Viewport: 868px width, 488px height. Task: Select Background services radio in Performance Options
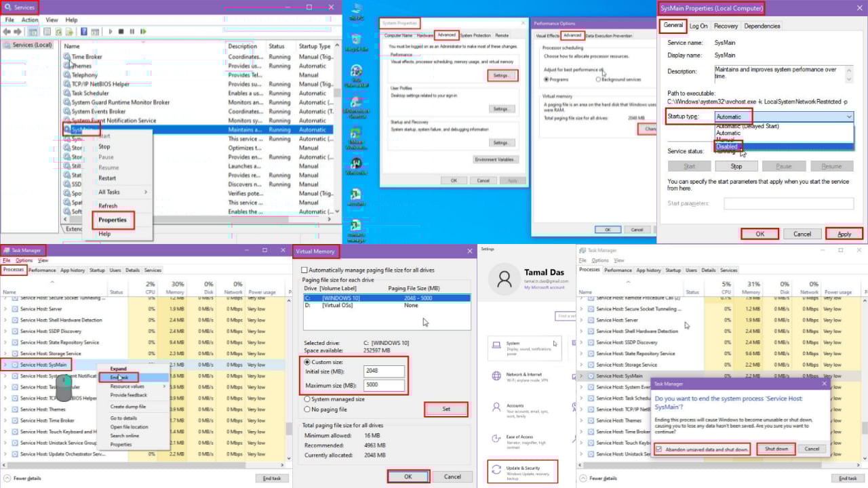coord(598,79)
